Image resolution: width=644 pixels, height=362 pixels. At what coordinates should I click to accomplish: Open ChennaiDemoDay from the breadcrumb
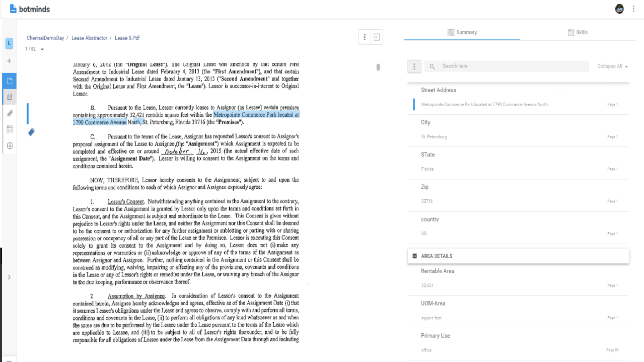point(45,38)
